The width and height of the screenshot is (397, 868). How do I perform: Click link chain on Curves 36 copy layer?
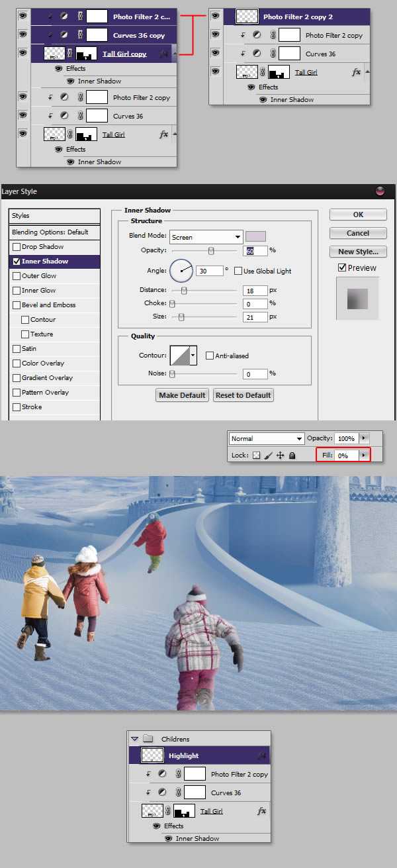click(79, 34)
